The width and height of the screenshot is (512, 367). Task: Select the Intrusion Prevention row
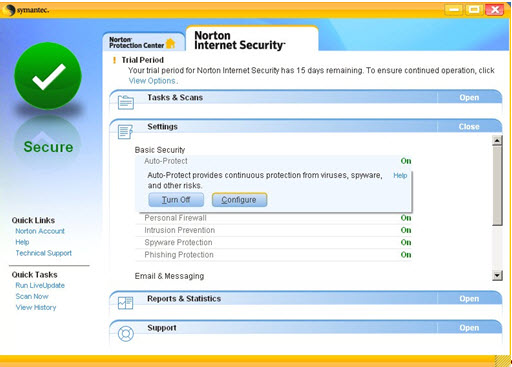(x=273, y=230)
